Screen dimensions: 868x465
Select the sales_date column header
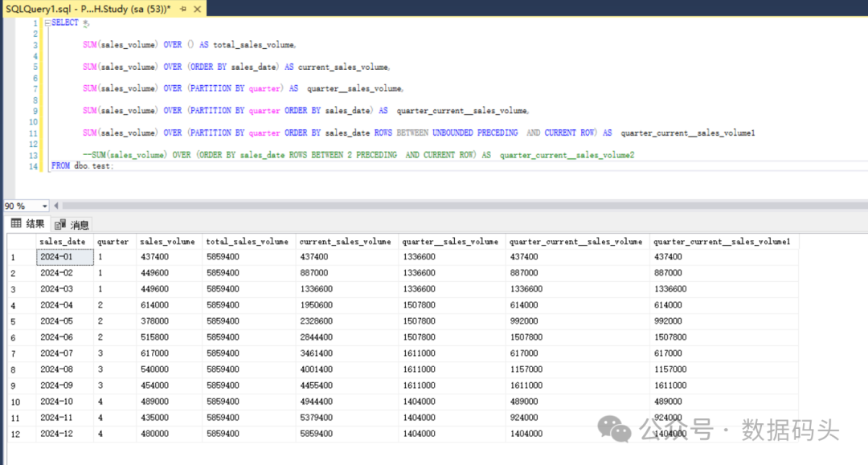pyautogui.click(x=65, y=242)
